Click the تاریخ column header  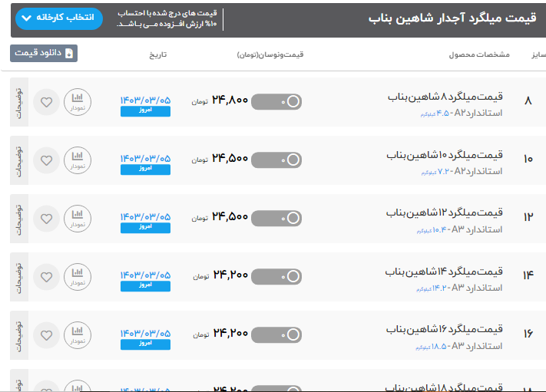(x=157, y=54)
